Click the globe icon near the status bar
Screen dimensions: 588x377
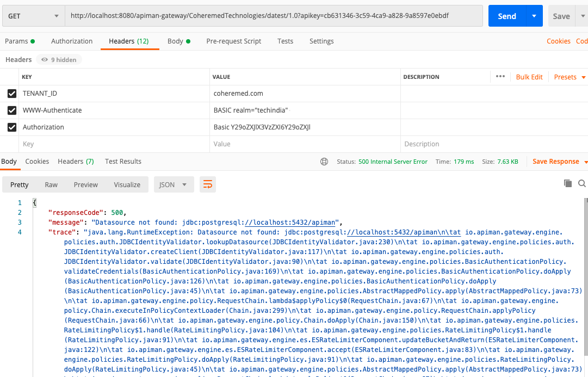[x=324, y=162]
